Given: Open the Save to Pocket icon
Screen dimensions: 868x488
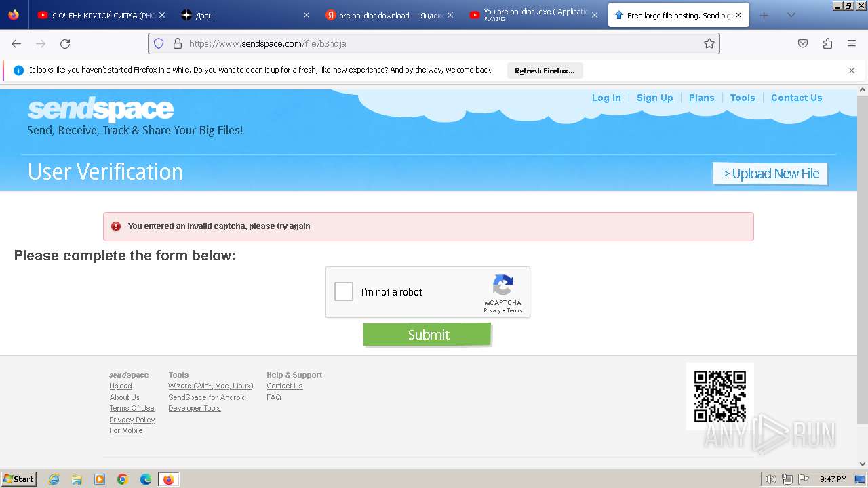Looking at the screenshot, I should 803,43.
